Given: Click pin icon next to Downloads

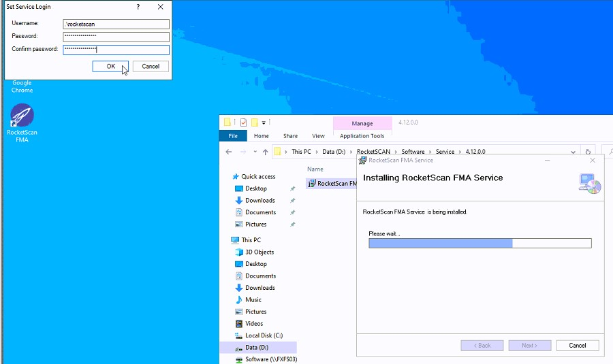Looking at the screenshot, I should (x=292, y=200).
